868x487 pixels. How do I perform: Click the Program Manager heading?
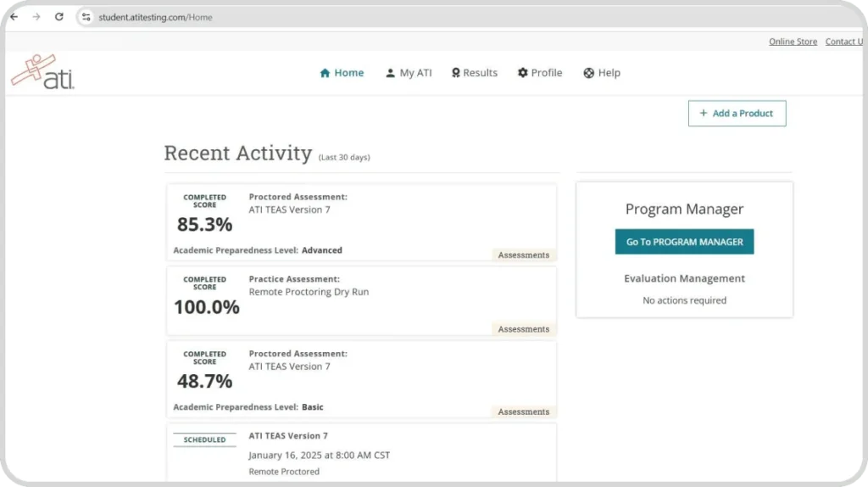[684, 209]
